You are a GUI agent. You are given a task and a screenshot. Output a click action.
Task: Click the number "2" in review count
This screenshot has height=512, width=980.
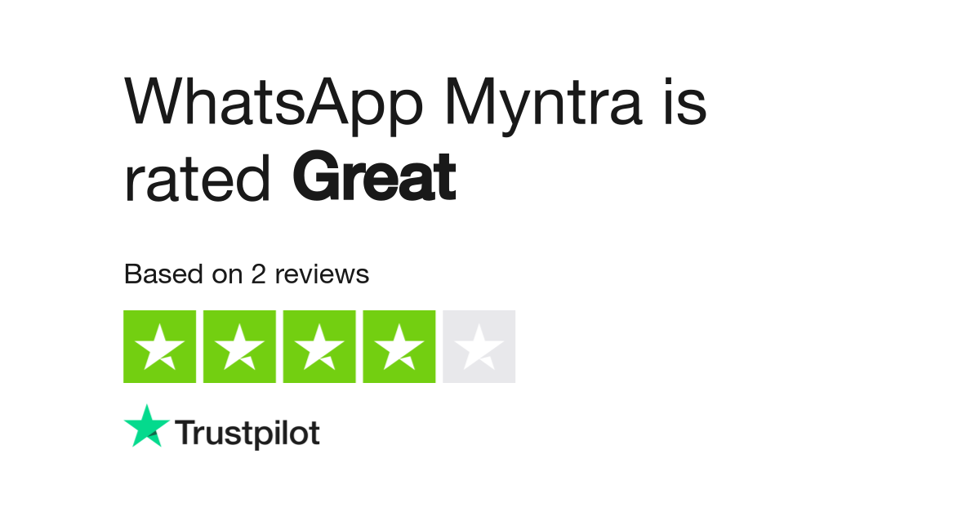[258, 274]
